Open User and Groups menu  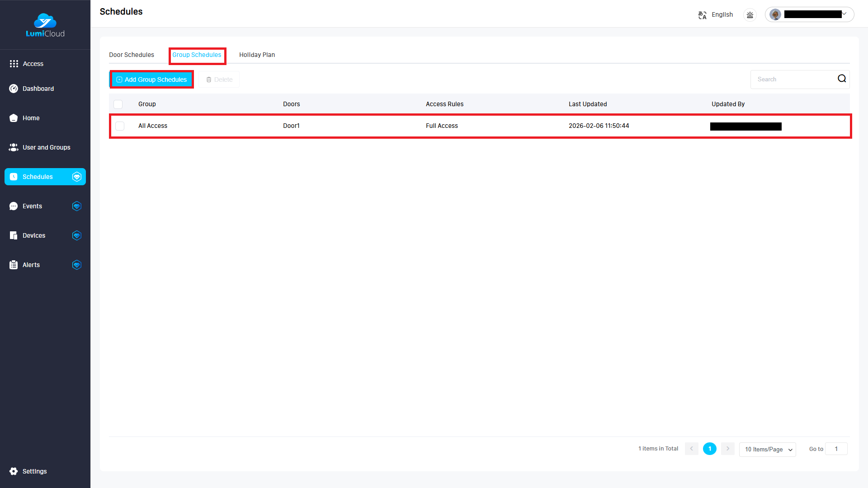click(46, 147)
